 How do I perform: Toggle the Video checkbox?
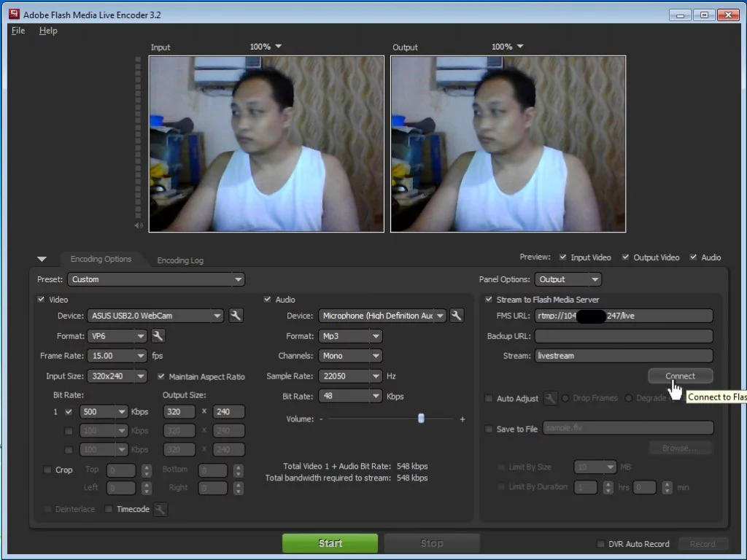tap(41, 300)
